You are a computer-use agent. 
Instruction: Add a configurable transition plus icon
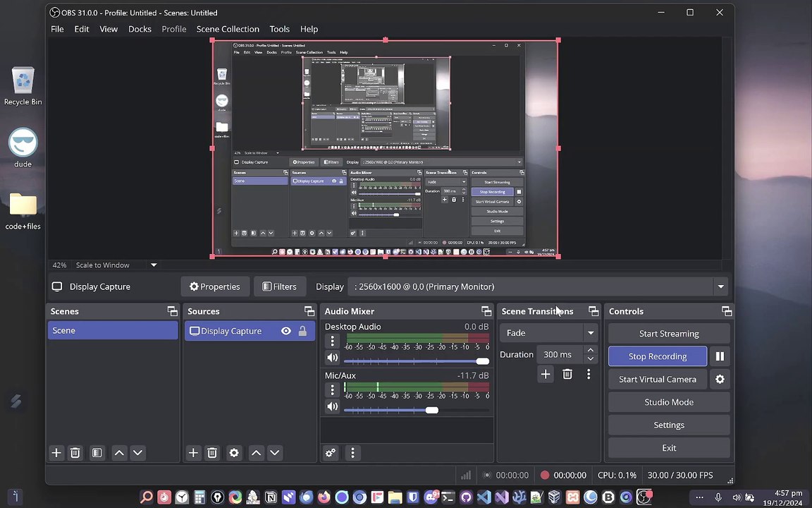coord(546,374)
